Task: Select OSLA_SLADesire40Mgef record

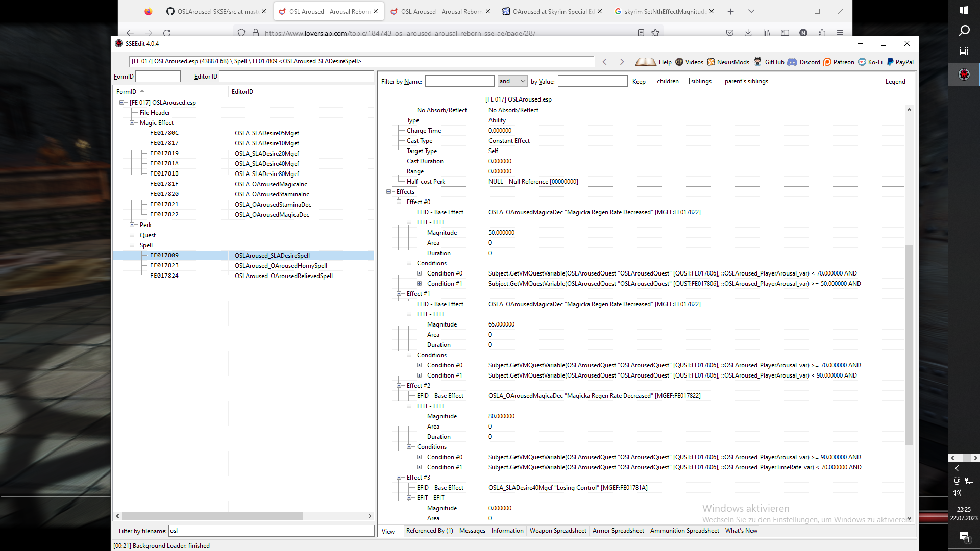Action: pos(243,164)
